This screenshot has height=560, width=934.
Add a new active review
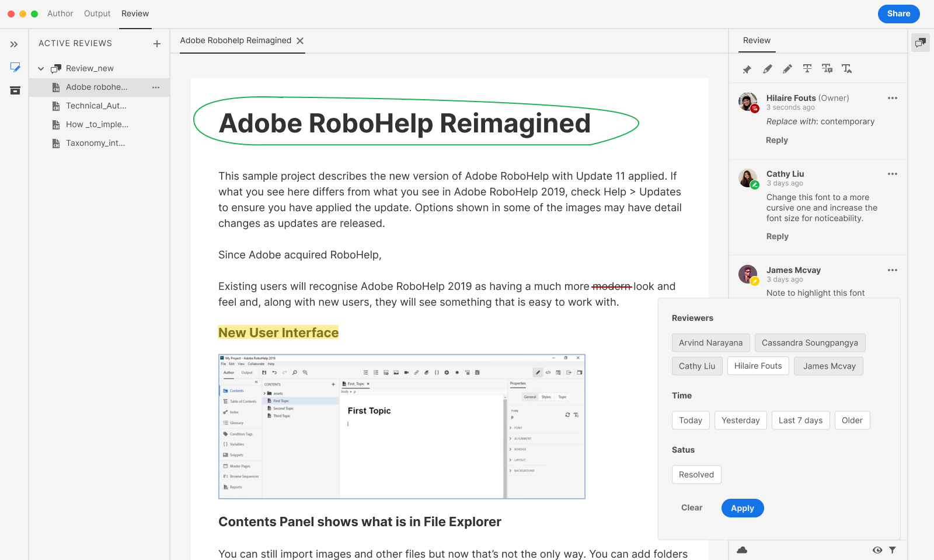[156, 44]
